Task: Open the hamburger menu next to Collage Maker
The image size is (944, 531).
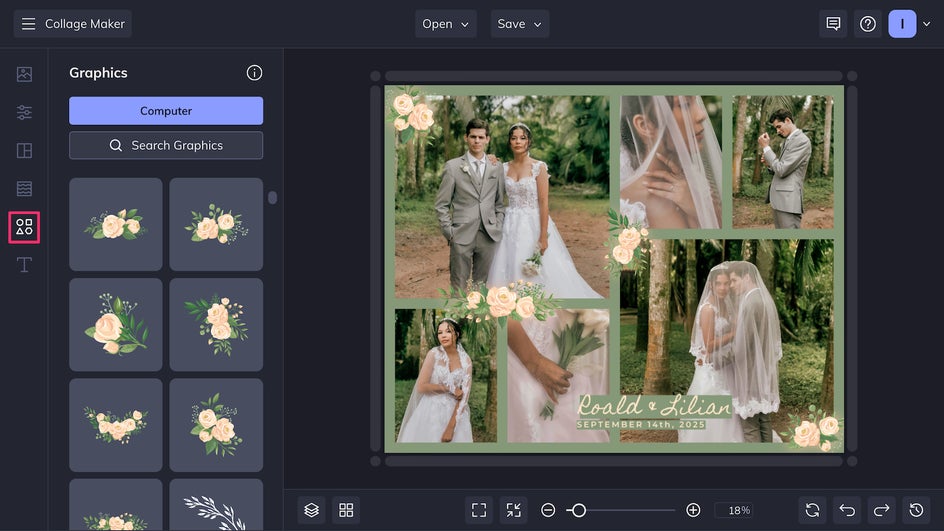Action: [28, 24]
